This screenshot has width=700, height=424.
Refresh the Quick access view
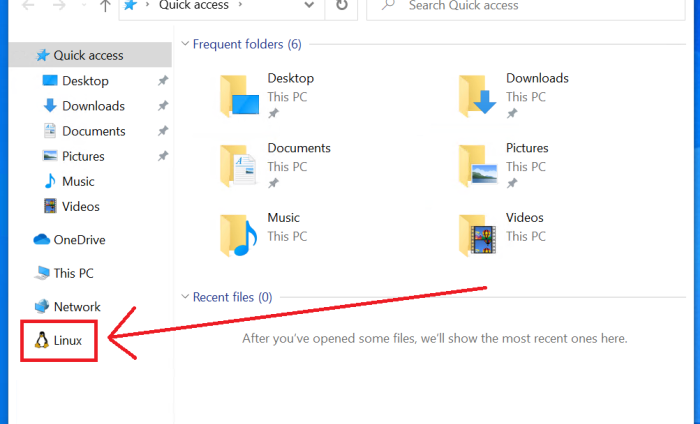point(342,5)
